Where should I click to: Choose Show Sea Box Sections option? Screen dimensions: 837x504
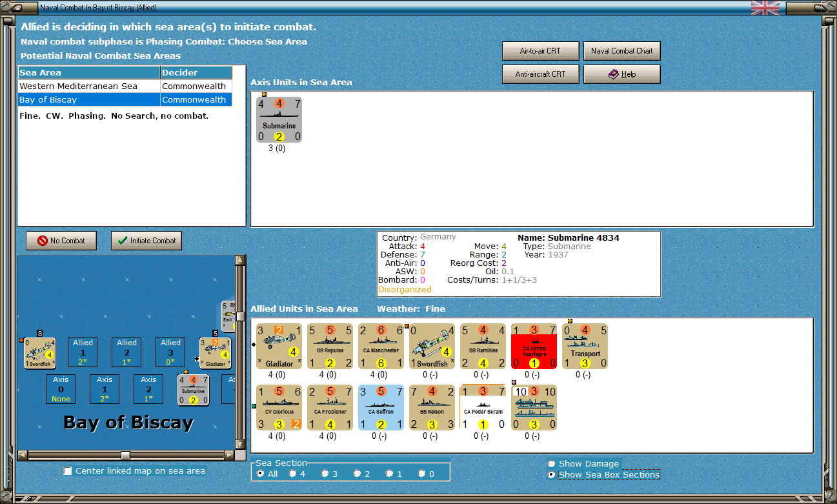point(603,474)
